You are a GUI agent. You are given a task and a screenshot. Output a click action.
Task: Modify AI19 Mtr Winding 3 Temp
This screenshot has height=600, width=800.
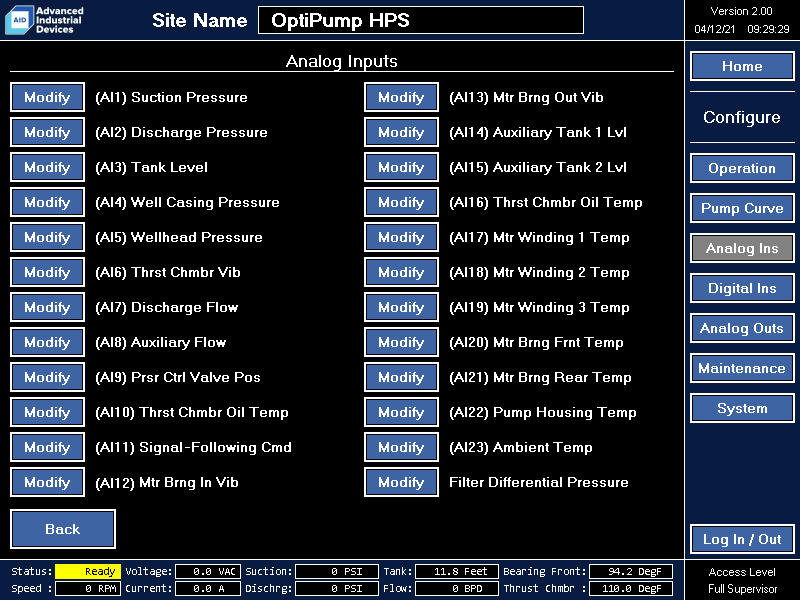(x=401, y=307)
